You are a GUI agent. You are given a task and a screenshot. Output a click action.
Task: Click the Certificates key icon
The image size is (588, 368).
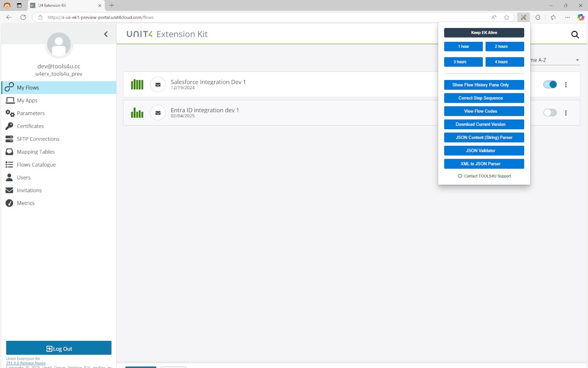pos(10,126)
